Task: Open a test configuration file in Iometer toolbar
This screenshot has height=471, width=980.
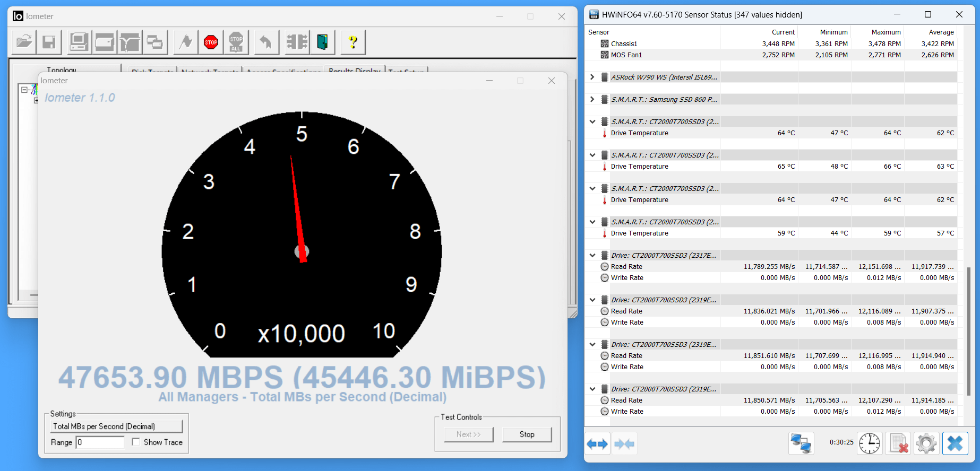Action: (x=24, y=41)
